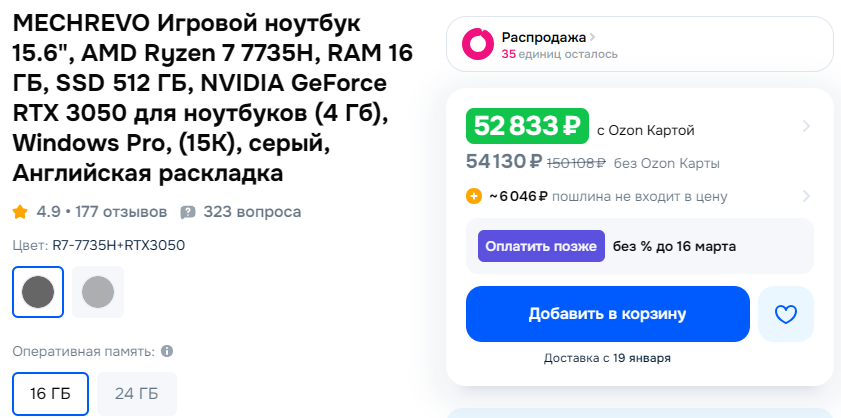Choose the light gray color swatch
Viewport: 841px width, 418px height.
98,292
